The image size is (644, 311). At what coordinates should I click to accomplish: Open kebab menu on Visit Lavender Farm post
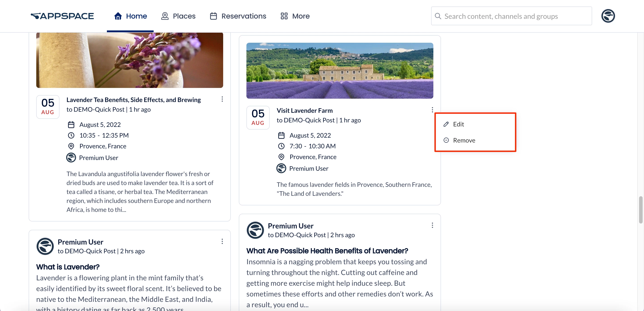pyautogui.click(x=432, y=110)
